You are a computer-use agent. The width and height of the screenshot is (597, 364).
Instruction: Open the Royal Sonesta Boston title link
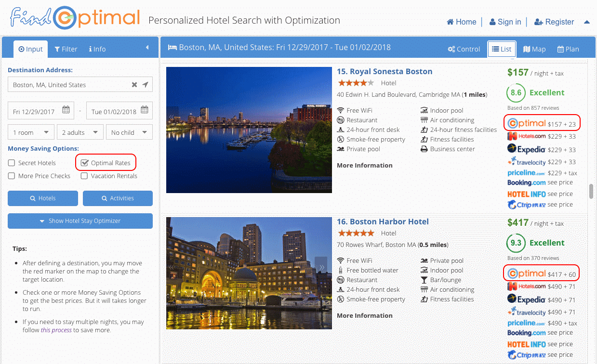tap(385, 71)
